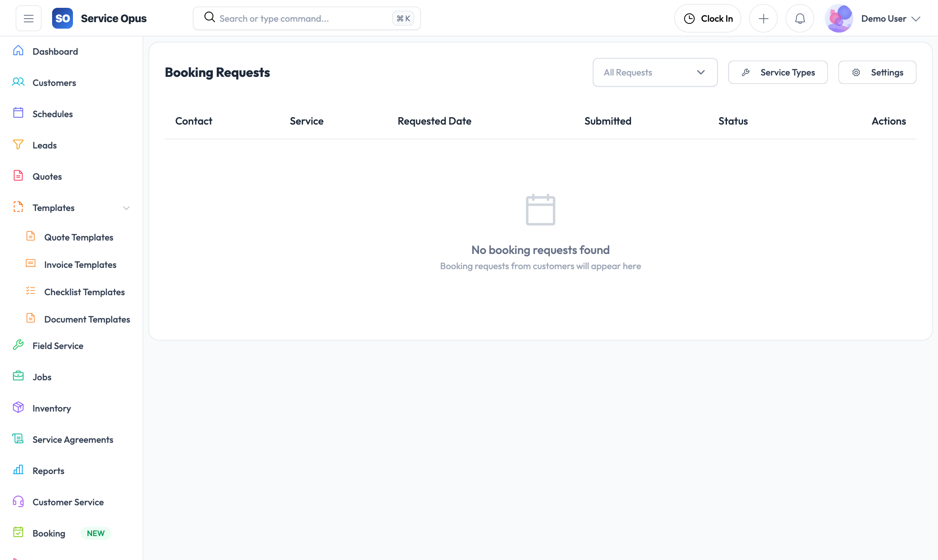
Task: Open Invoice Templates from the sidebar
Action: pyautogui.click(x=80, y=264)
